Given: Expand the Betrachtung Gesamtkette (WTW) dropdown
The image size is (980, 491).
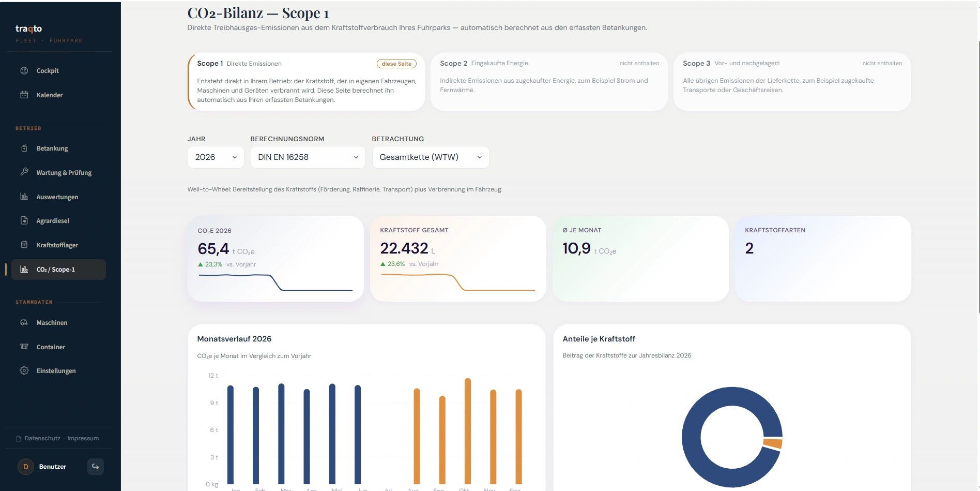Looking at the screenshot, I should [431, 157].
